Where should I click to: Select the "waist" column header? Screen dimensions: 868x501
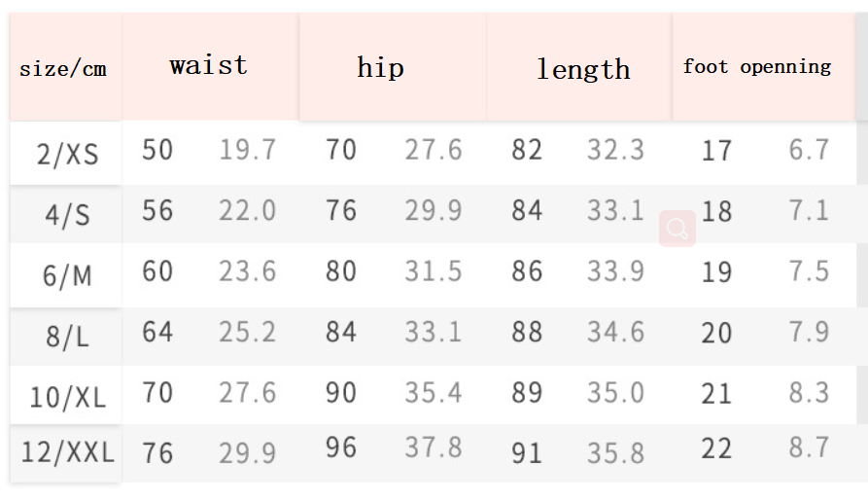coord(208,65)
